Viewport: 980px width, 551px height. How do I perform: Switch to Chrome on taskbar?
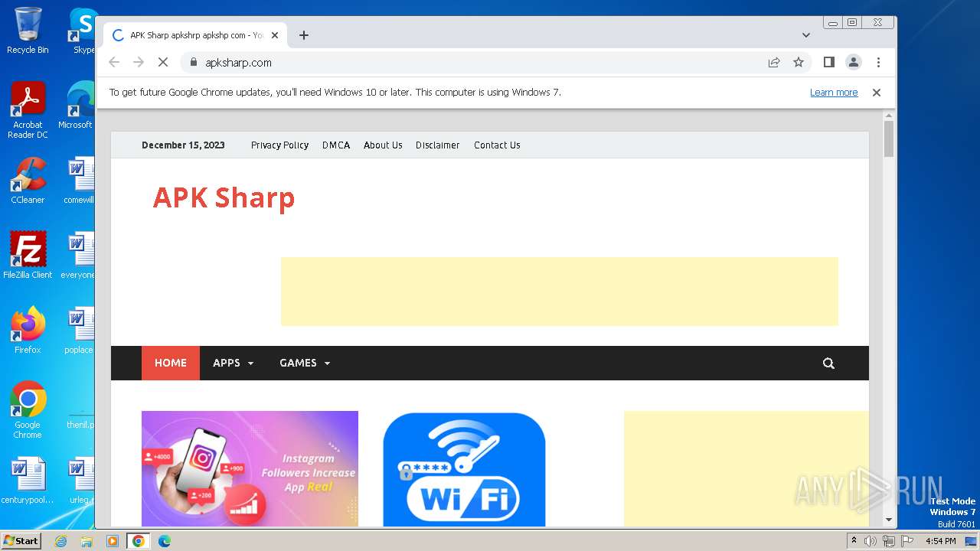click(x=139, y=541)
